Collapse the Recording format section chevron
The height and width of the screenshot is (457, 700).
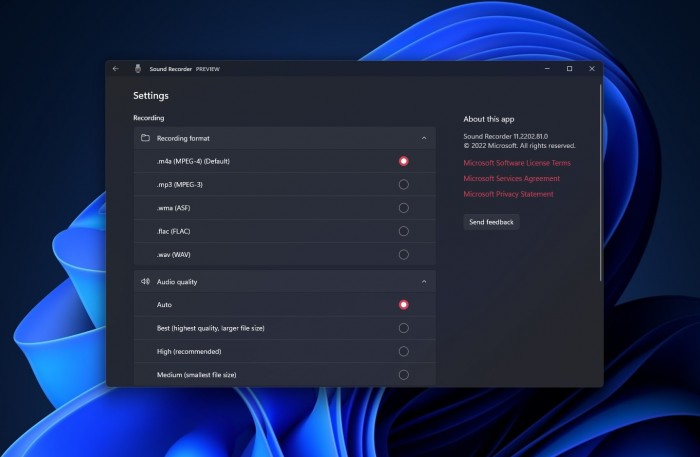click(424, 138)
